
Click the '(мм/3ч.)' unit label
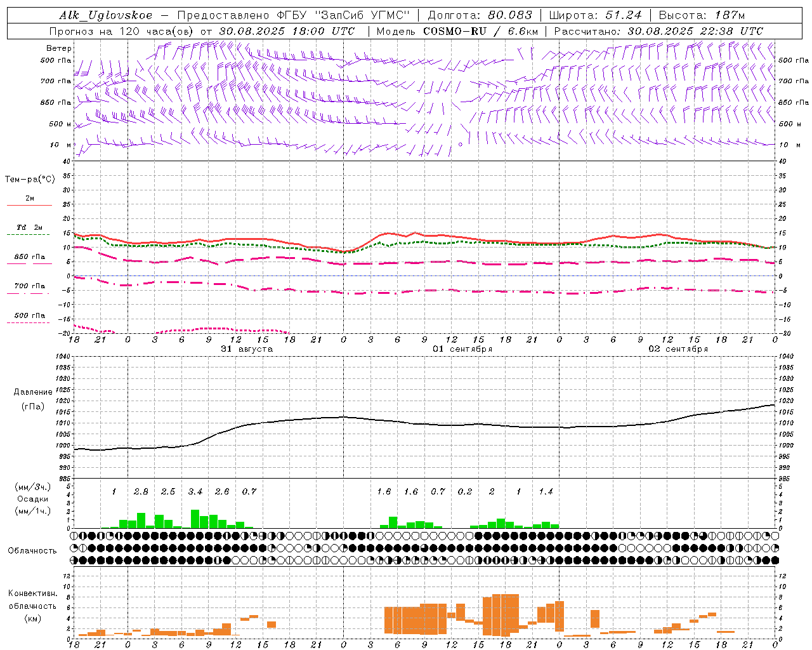tap(32, 487)
